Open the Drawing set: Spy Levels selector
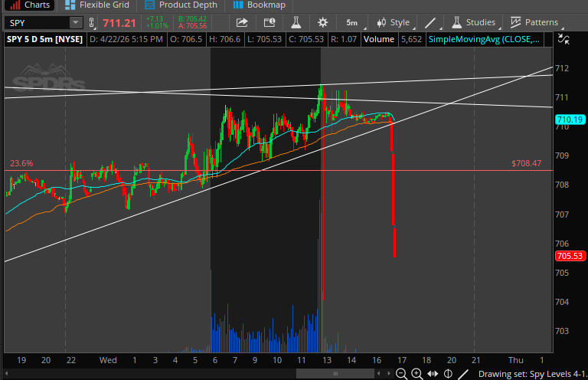This screenshot has width=588, height=380. (532, 374)
